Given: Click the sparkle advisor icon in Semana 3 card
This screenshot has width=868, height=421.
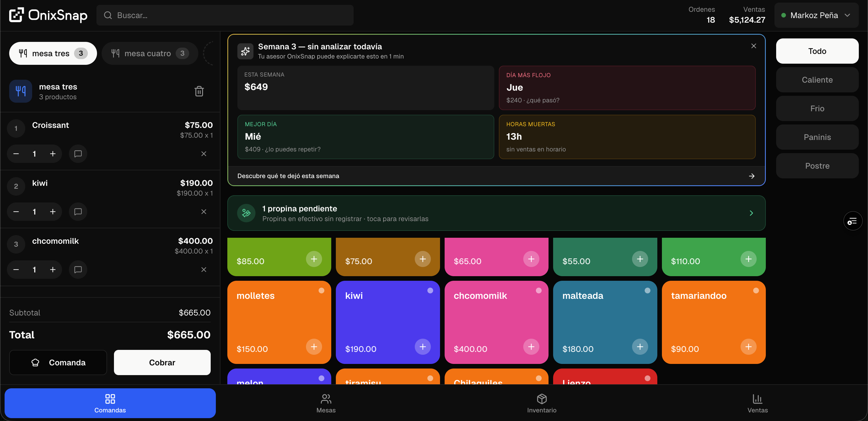Looking at the screenshot, I should tap(245, 51).
